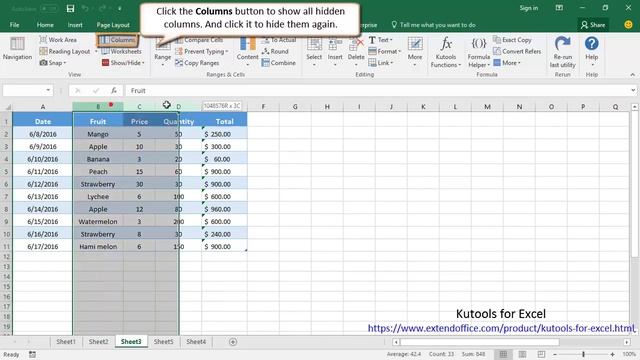This screenshot has height=360, width=640.
Task: Click the zoom slider handle
Action: coord(583,354)
